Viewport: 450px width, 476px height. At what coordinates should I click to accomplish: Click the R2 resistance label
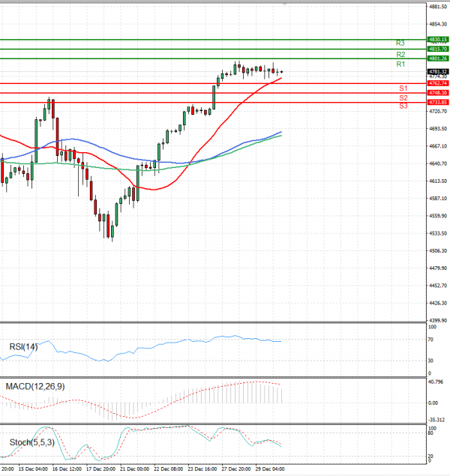(x=400, y=55)
